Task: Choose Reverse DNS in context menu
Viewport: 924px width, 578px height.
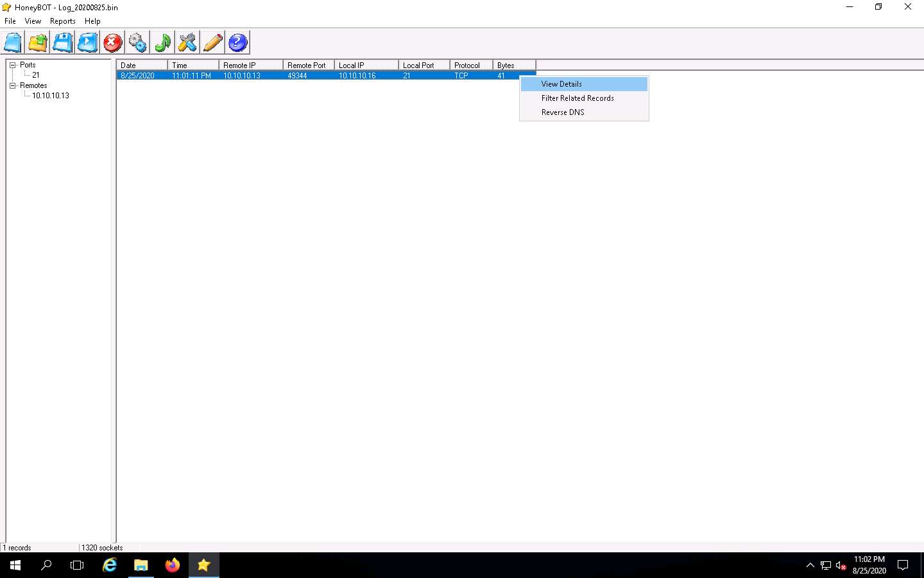Action: (584, 112)
